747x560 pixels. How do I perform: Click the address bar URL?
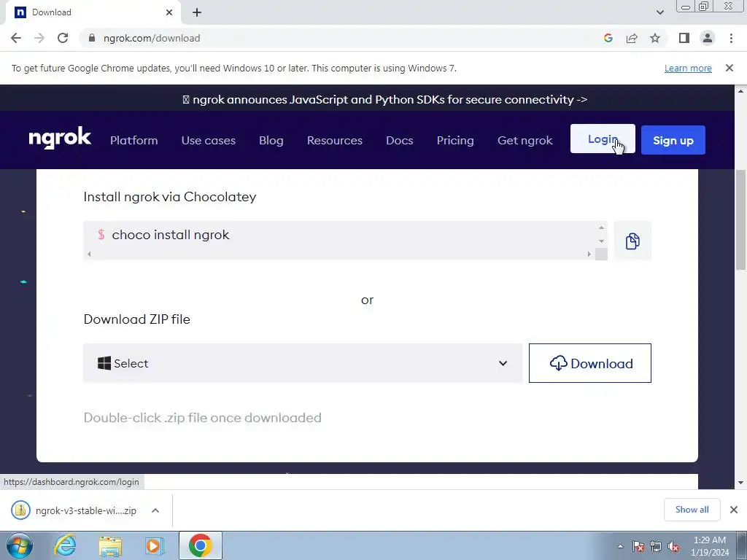click(x=152, y=38)
